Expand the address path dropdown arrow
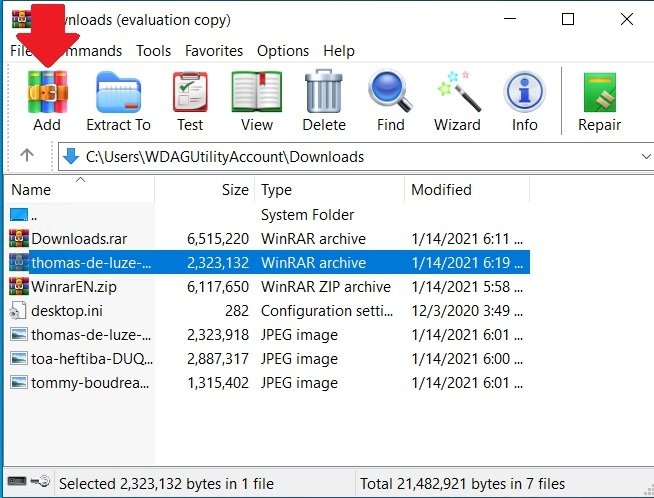Screen dimensions: 654x498 pos(646,157)
